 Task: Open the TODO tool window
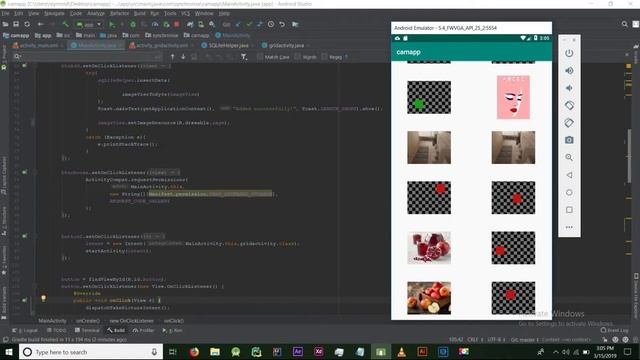[x=56, y=330]
